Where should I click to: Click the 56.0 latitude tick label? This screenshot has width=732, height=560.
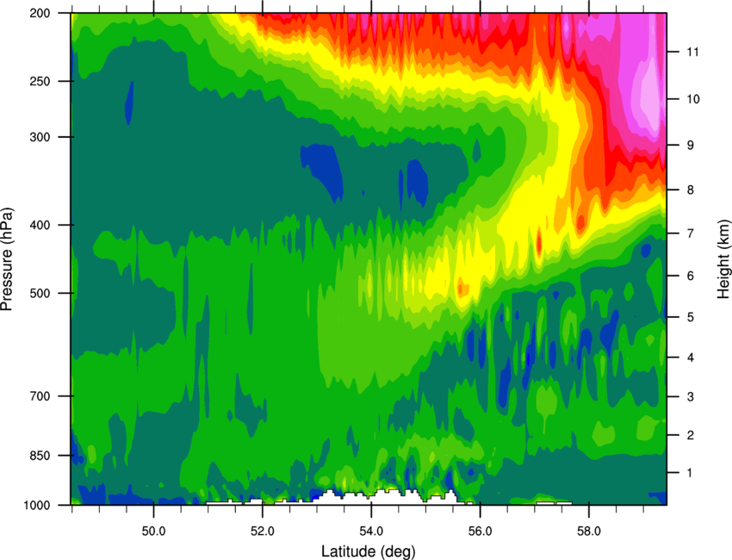coord(480,531)
